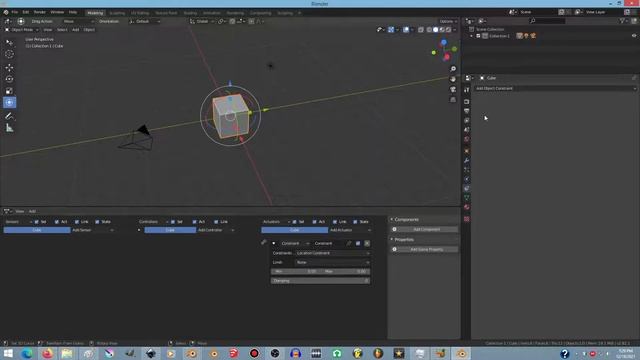This screenshot has width=640, height=360.
Task: Select the Scale tool in viewport toolbar
Action: pos(9,91)
